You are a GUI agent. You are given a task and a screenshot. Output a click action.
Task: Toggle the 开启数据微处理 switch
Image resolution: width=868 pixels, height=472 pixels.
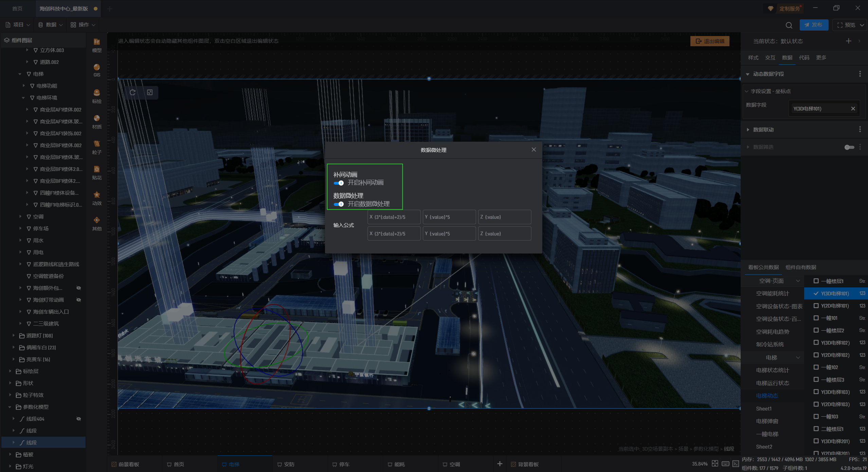click(x=339, y=204)
